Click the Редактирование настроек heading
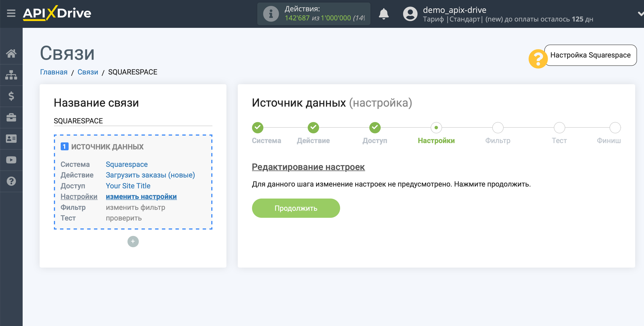Viewport: 644px width, 326px height. [x=308, y=167]
